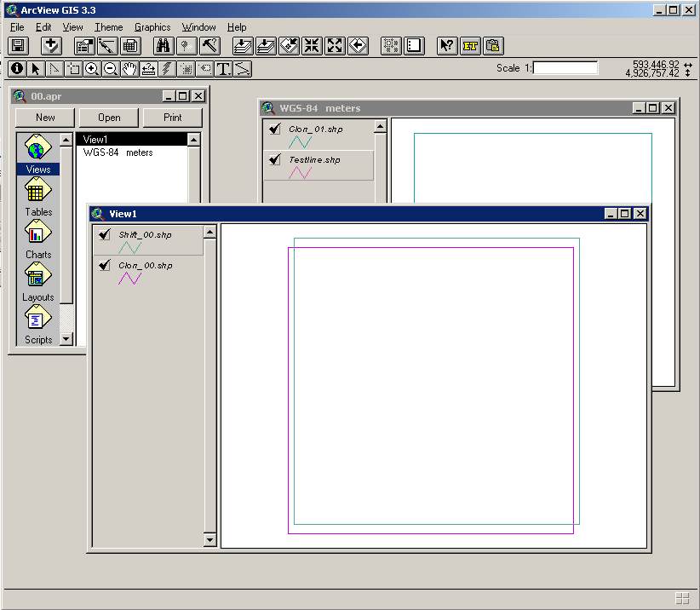Click Open button in 00.apr window
The height and width of the screenshot is (610, 700).
click(x=109, y=118)
